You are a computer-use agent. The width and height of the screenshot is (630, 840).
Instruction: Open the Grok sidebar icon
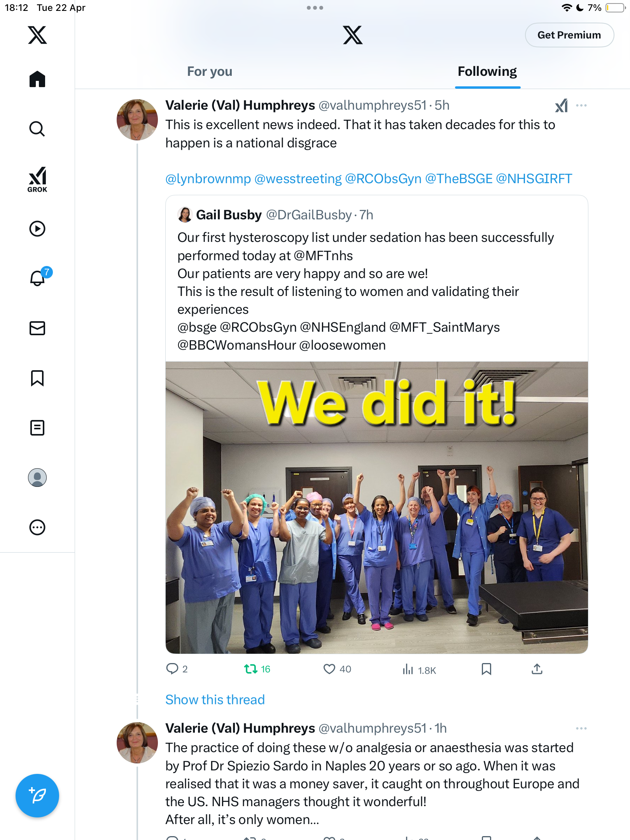coord(37,179)
